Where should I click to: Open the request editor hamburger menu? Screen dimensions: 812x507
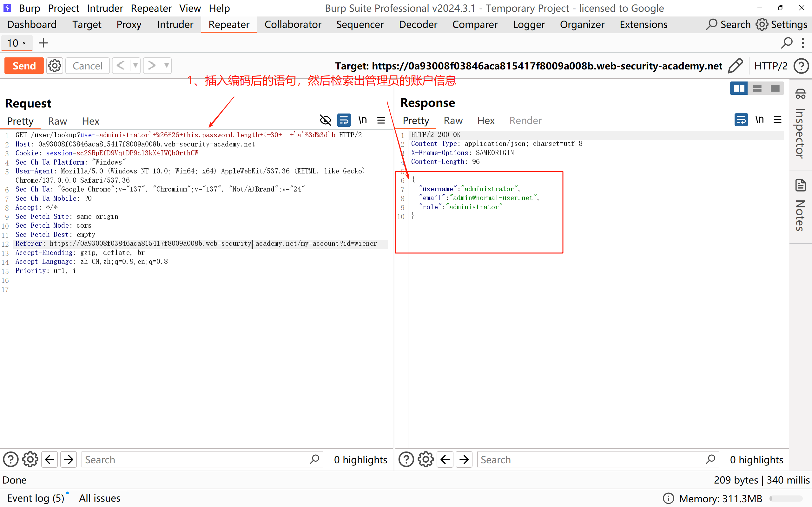(381, 120)
